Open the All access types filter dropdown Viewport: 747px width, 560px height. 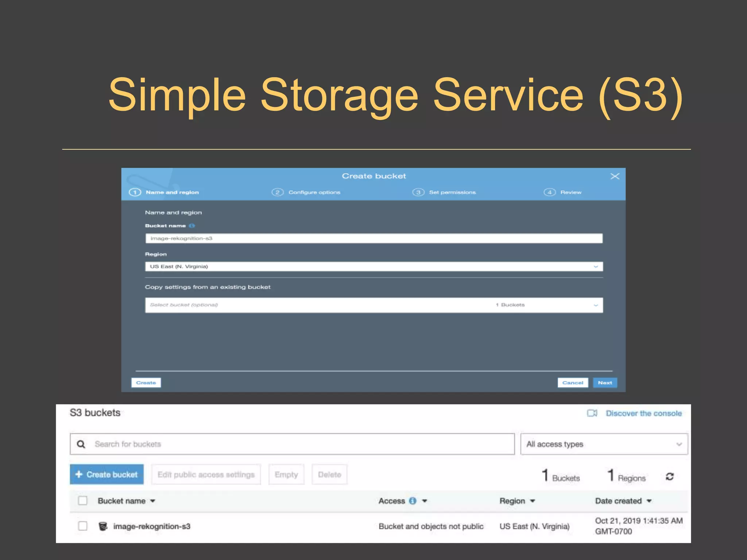604,444
